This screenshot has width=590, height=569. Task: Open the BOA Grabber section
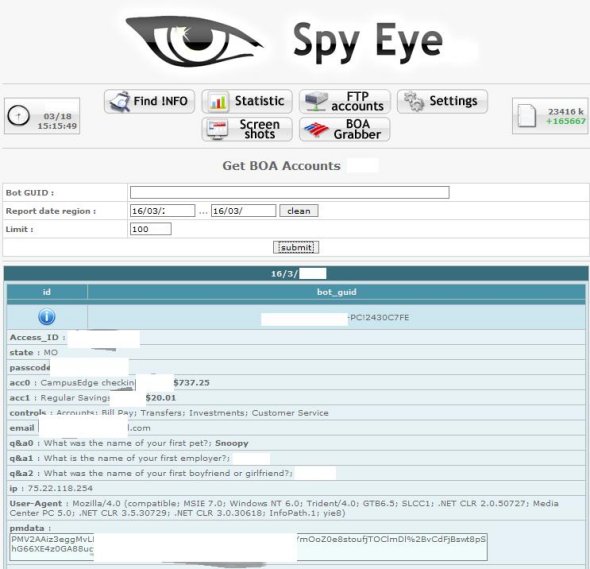(x=345, y=129)
